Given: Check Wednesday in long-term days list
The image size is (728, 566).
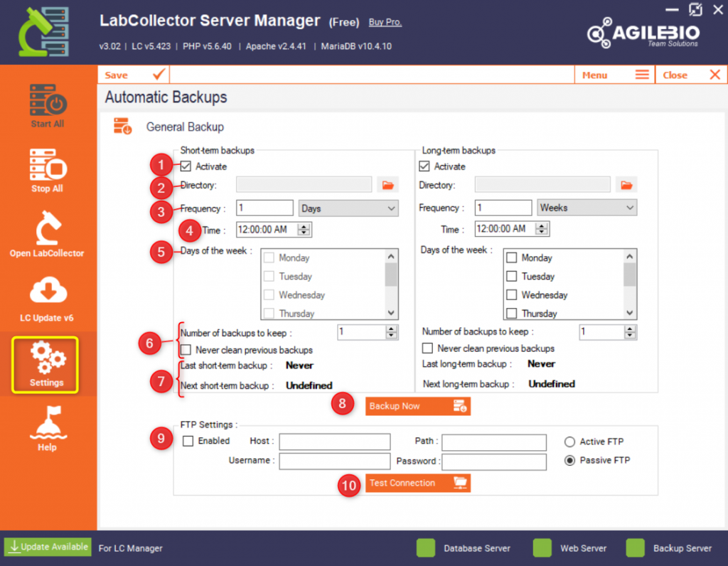Looking at the screenshot, I should (512, 295).
